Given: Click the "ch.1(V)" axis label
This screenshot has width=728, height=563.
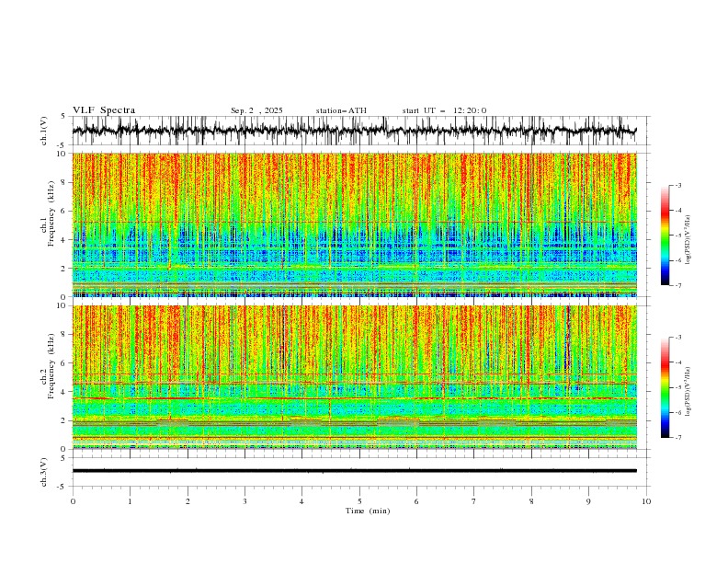Looking at the screenshot, I should coord(44,131).
